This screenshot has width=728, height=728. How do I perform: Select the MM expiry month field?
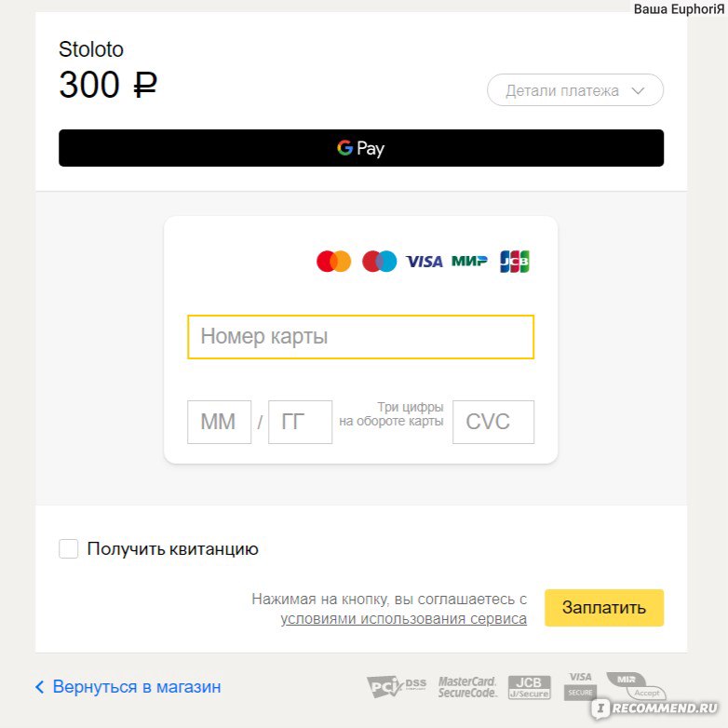[x=219, y=422]
